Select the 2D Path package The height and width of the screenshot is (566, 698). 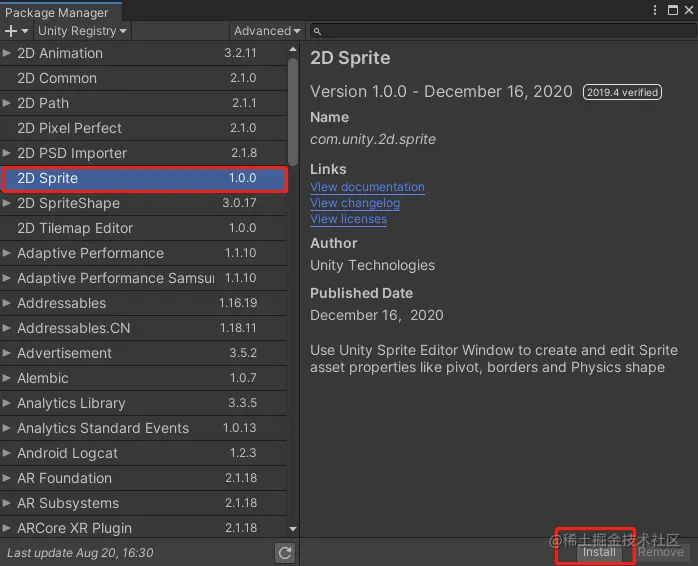point(143,103)
